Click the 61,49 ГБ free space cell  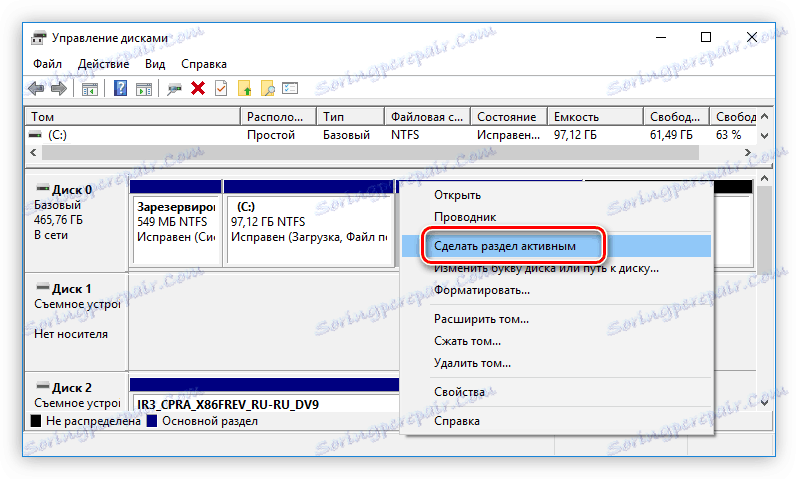[671, 135]
